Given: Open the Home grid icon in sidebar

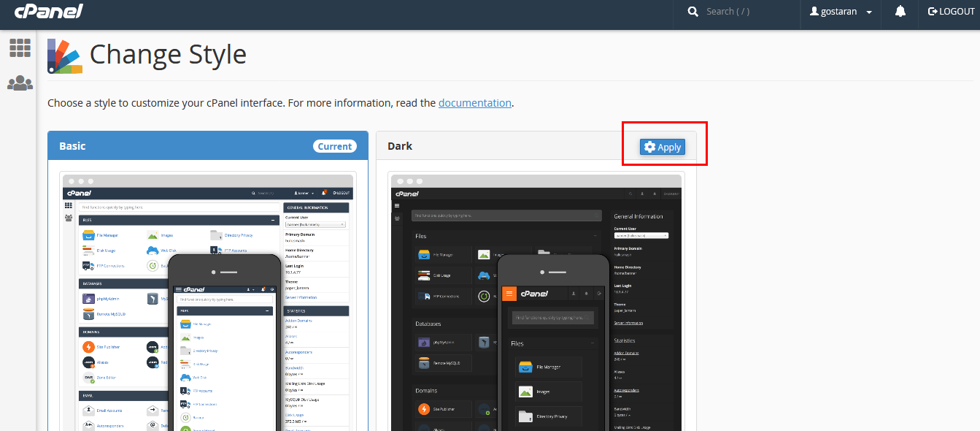Looking at the screenshot, I should (20, 48).
